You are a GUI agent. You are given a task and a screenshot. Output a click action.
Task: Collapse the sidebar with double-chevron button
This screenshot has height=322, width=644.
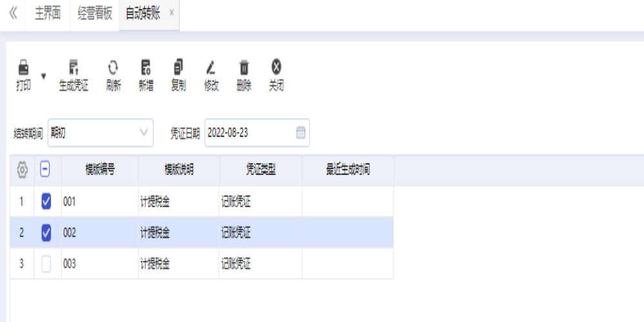click(x=13, y=14)
